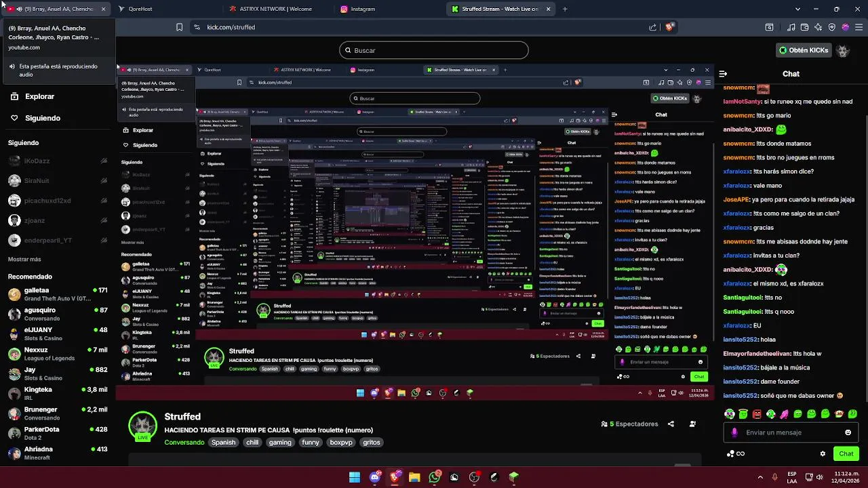
Task: Open Brave Shields icon in address bar
Action: (x=669, y=27)
